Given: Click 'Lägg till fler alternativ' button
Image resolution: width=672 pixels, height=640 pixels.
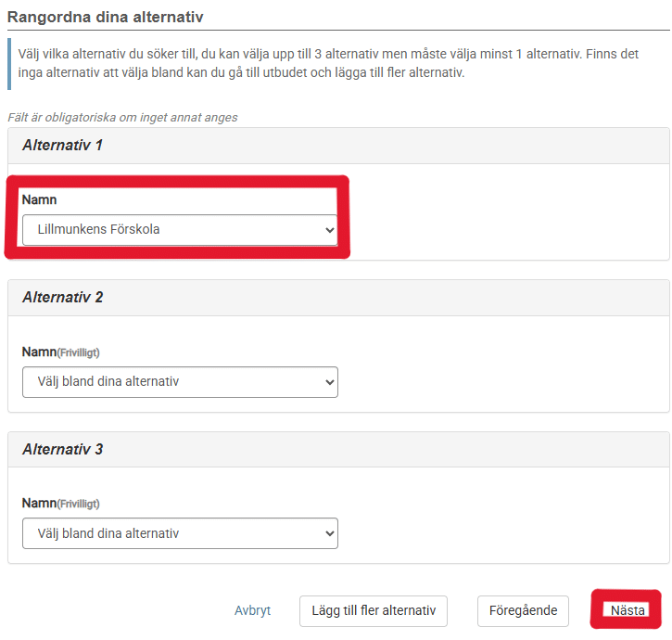Looking at the screenshot, I should coord(374,611).
